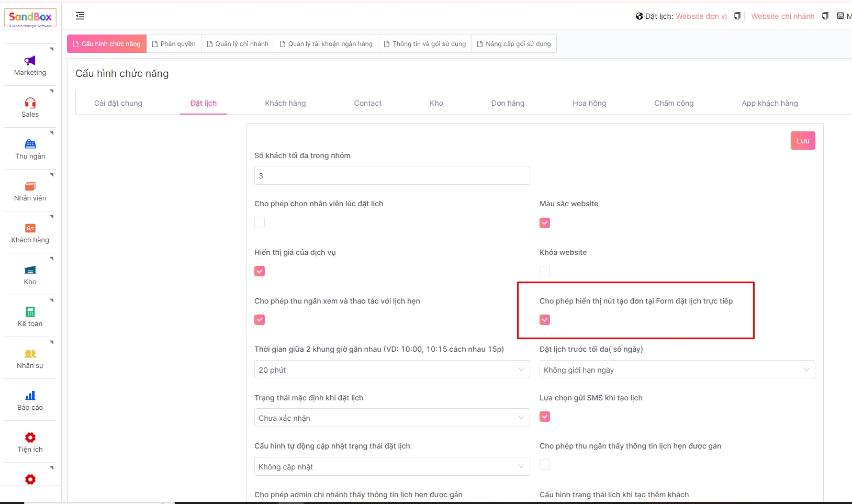Toggle the hamburger sidebar menu icon
This screenshot has height=504, width=852.
tap(80, 16)
